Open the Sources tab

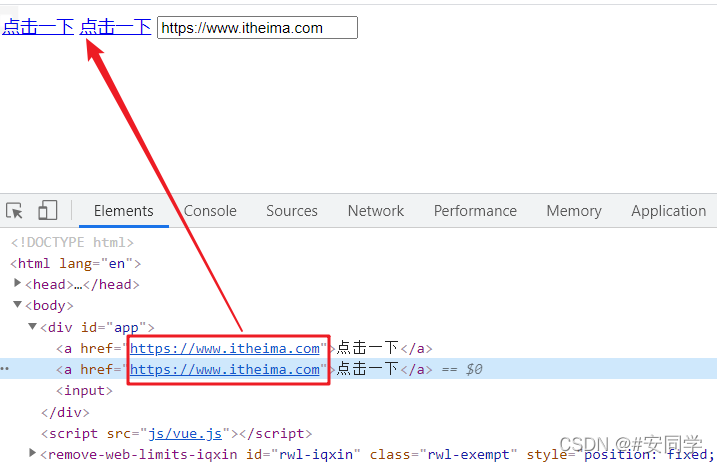[292, 211]
